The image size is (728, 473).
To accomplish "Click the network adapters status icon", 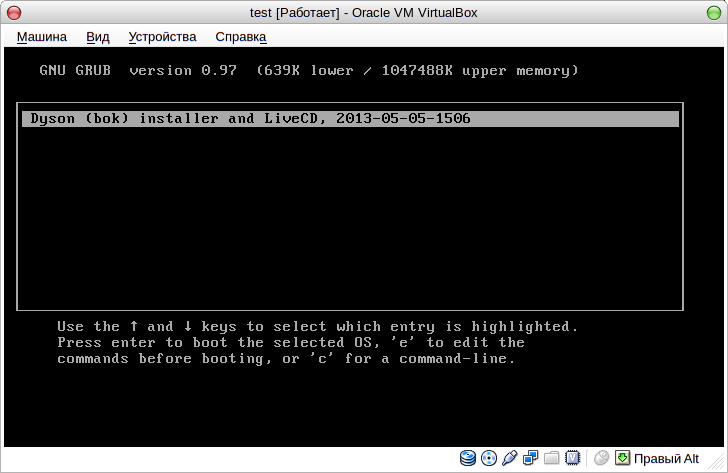I will pyautogui.click(x=530, y=458).
